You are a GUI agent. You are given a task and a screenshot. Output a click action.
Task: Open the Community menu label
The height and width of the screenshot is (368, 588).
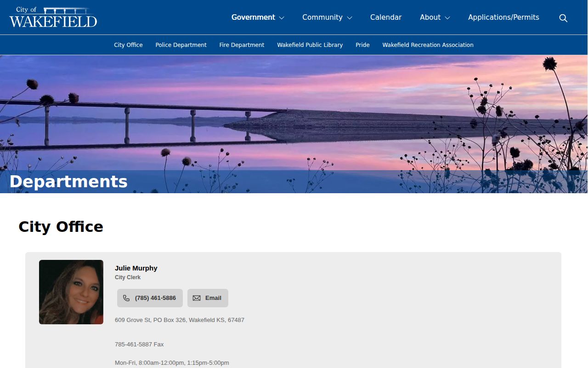tap(322, 17)
